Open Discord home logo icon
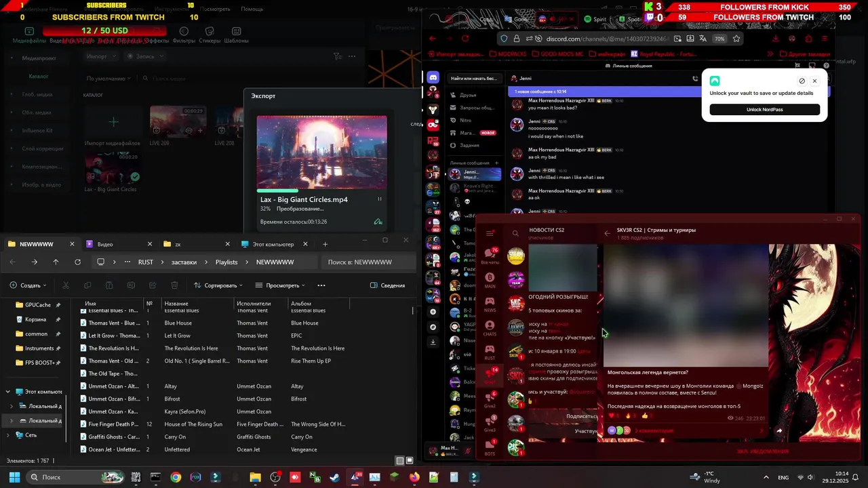Screen dimensions: 868x488 433,78
